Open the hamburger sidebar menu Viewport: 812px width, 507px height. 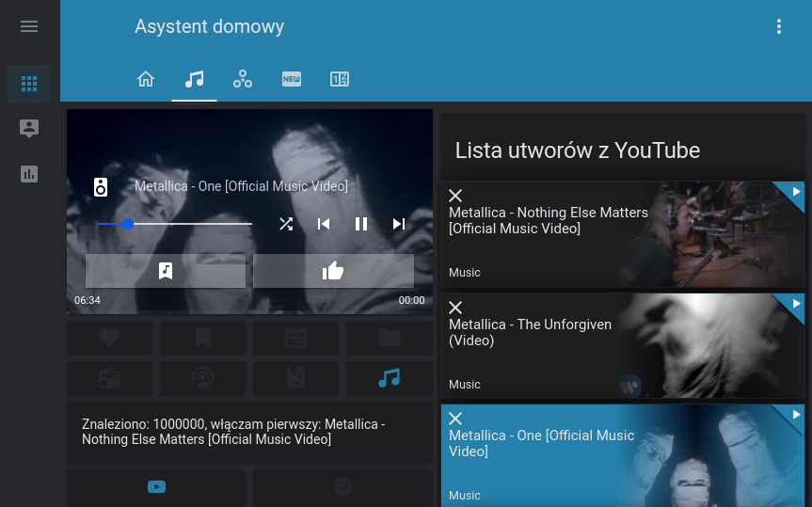coord(29,26)
